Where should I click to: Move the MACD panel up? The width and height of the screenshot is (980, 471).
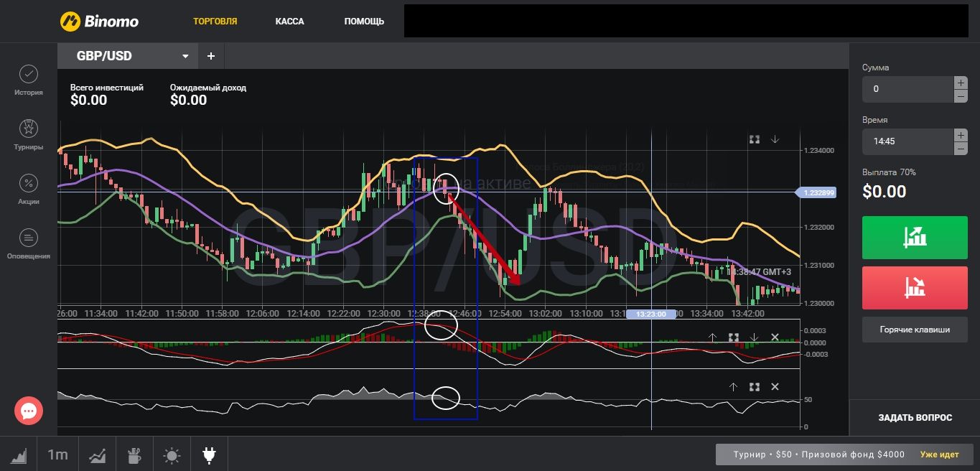coord(713,337)
